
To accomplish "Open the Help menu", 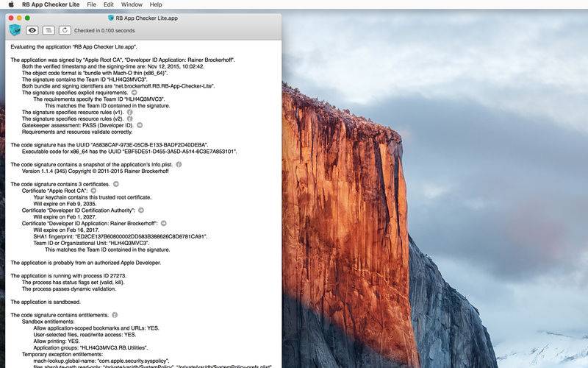I will tap(156, 4).
